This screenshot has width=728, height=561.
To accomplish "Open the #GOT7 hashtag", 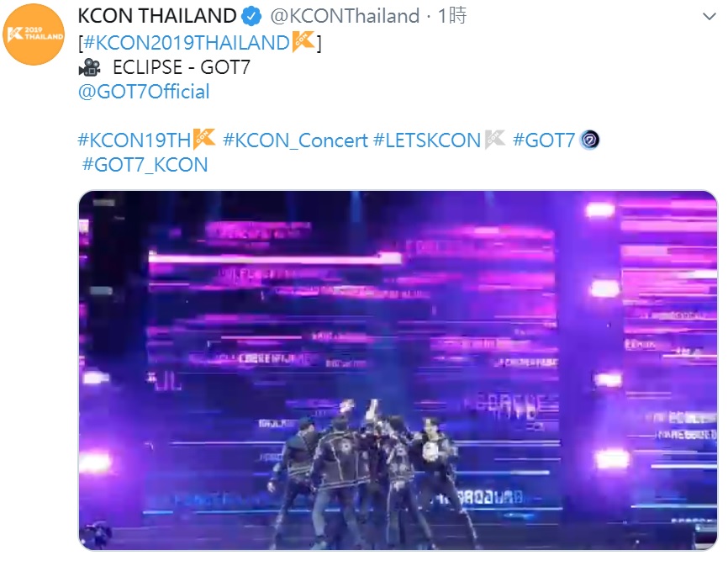I will coord(544,140).
